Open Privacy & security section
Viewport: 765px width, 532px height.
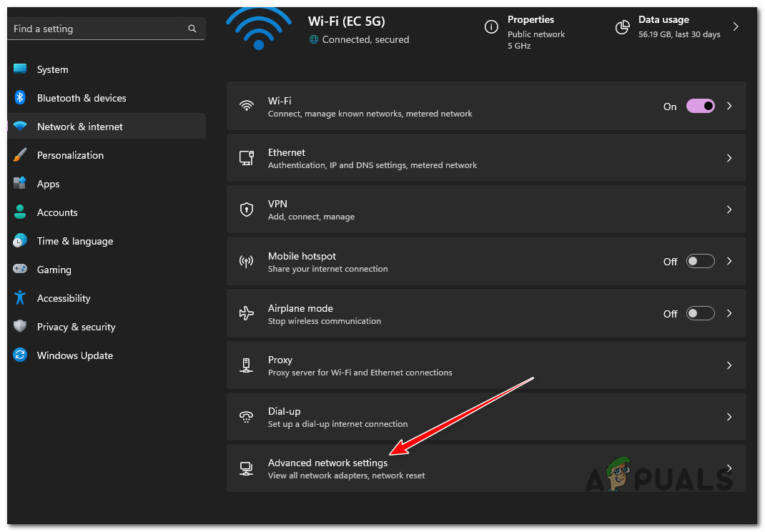107,326
